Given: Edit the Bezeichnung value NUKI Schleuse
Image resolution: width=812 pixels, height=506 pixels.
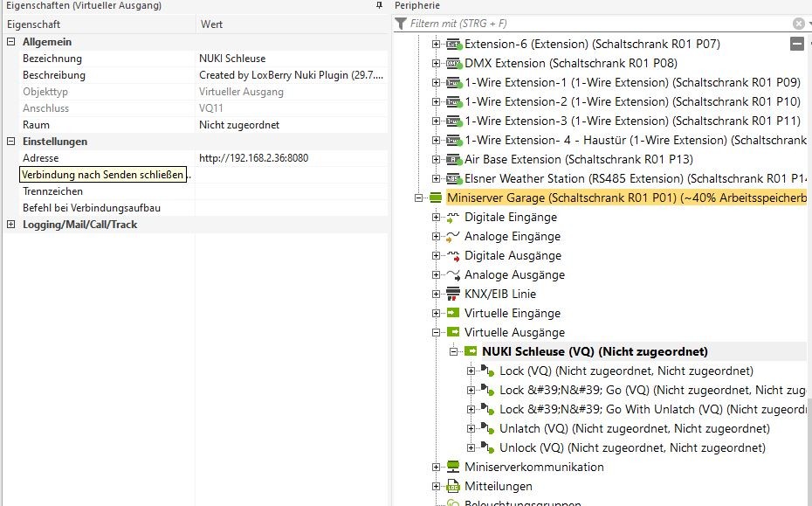Looking at the screenshot, I should click(292, 58).
